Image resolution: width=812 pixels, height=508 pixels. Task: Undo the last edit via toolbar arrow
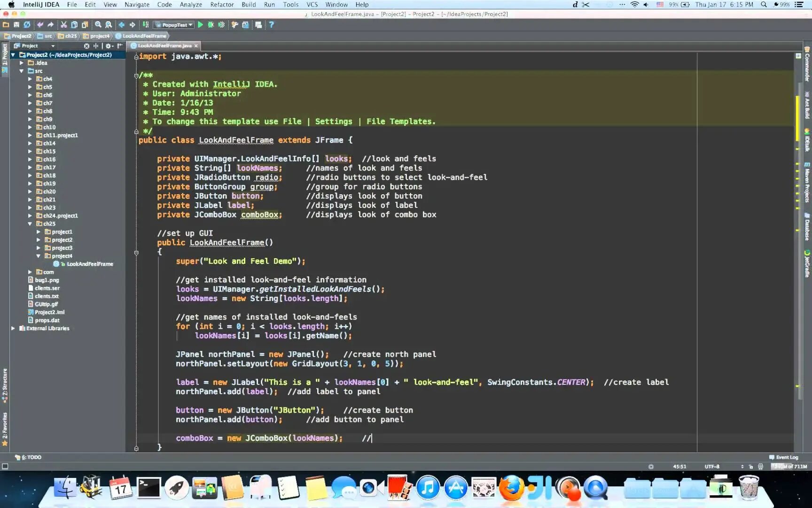point(40,25)
